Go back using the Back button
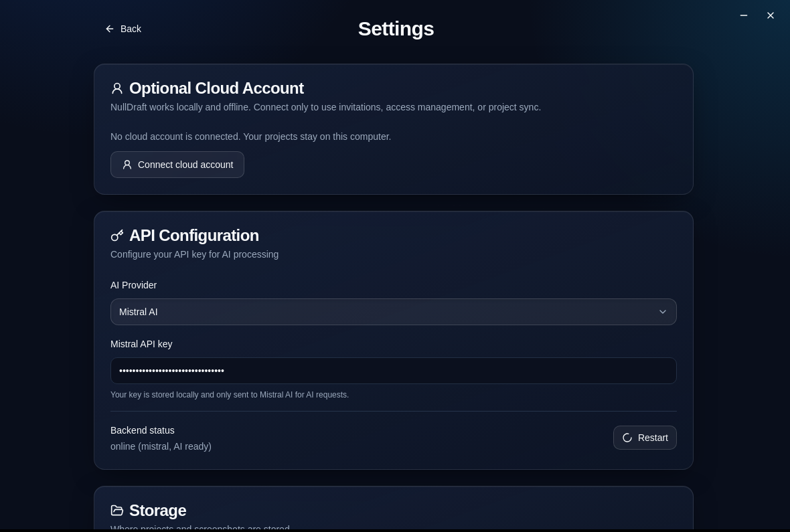 [123, 29]
